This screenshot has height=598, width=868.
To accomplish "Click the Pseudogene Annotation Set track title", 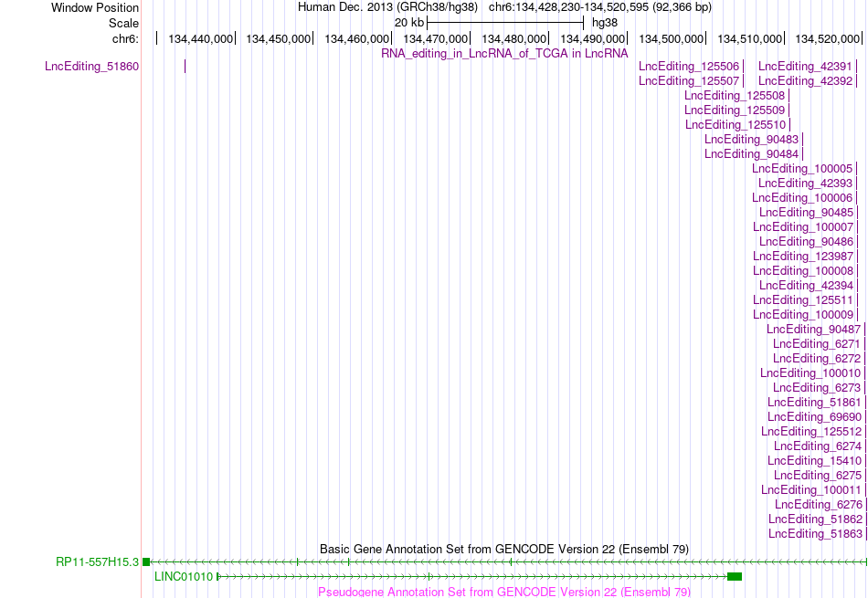I will (504, 592).
